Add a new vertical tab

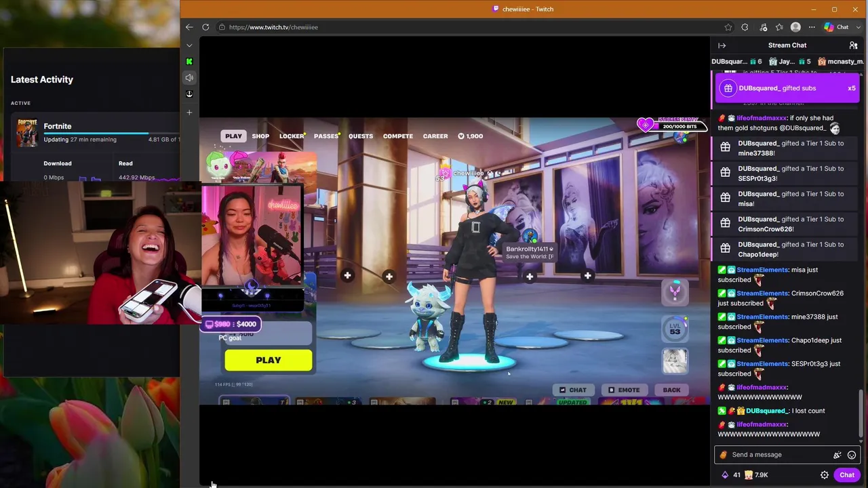tap(189, 113)
